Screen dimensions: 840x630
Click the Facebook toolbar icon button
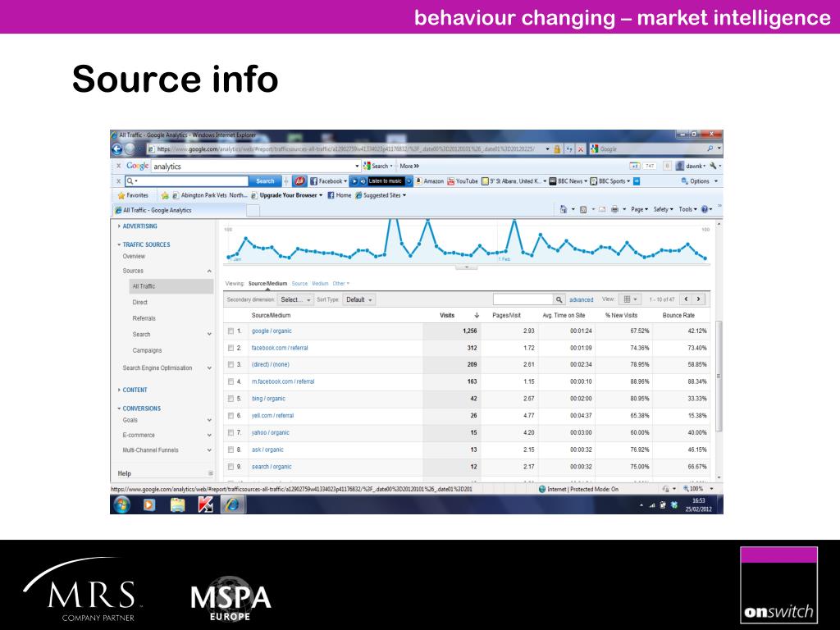coord(328,181)
